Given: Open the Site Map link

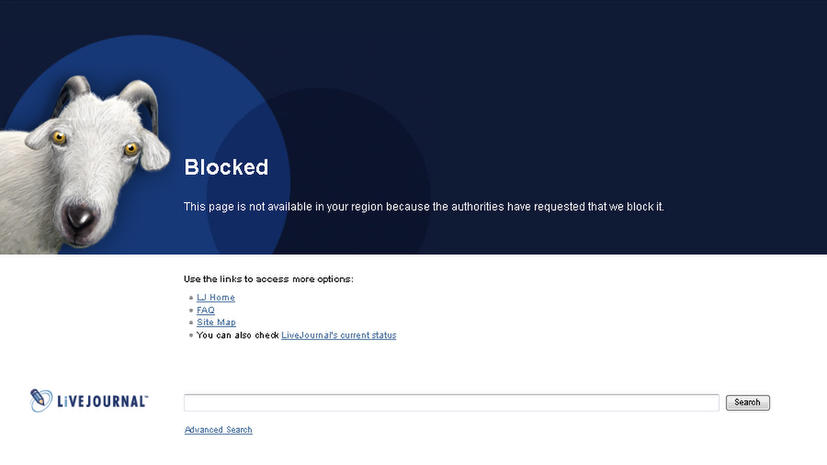Looking at the screenshot, I should pyautogui.click(x=216, y=322).
